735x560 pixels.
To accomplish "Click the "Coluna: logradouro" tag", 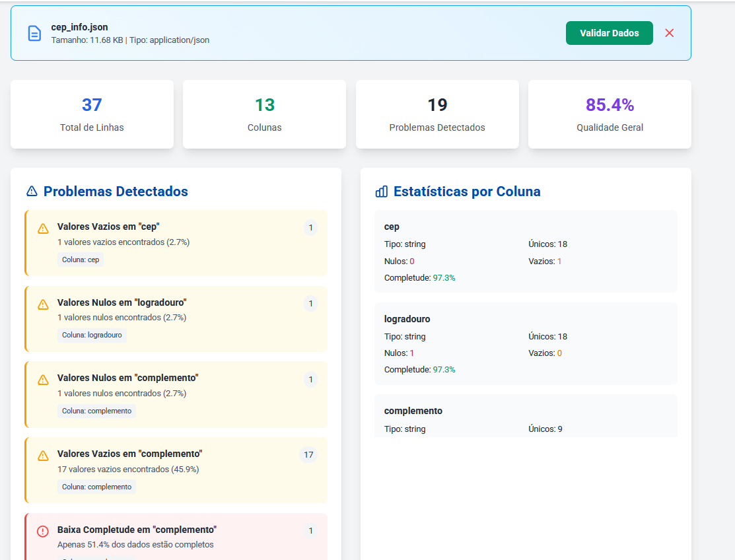I will click(x=92, y=335).
